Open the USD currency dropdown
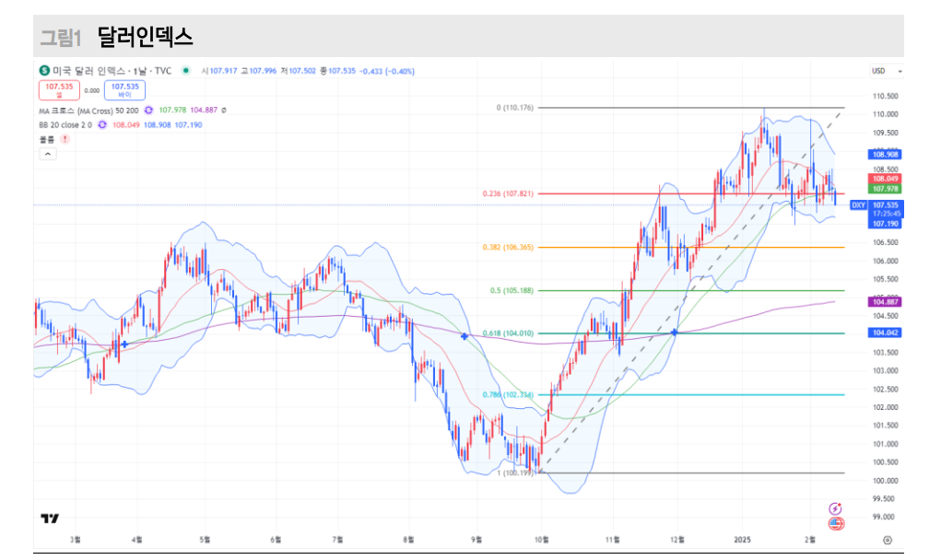This screenshot has width=941, height=560. pos(887,71)
